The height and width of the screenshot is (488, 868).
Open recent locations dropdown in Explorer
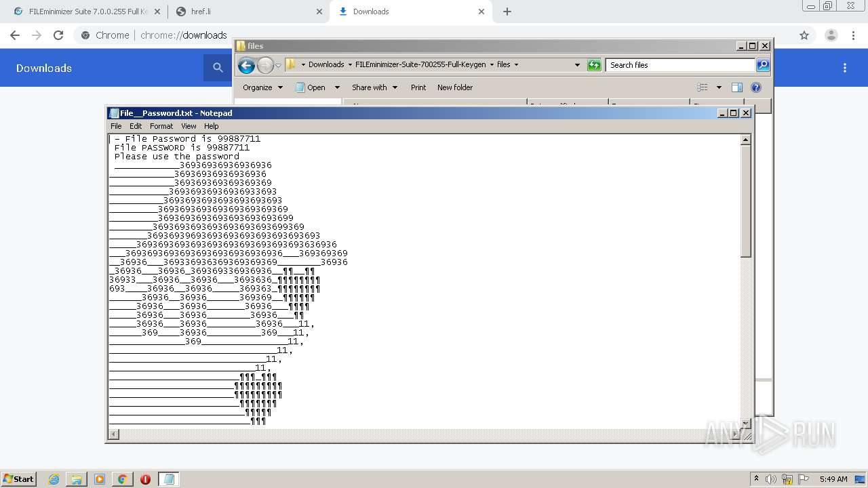point(278,66)
